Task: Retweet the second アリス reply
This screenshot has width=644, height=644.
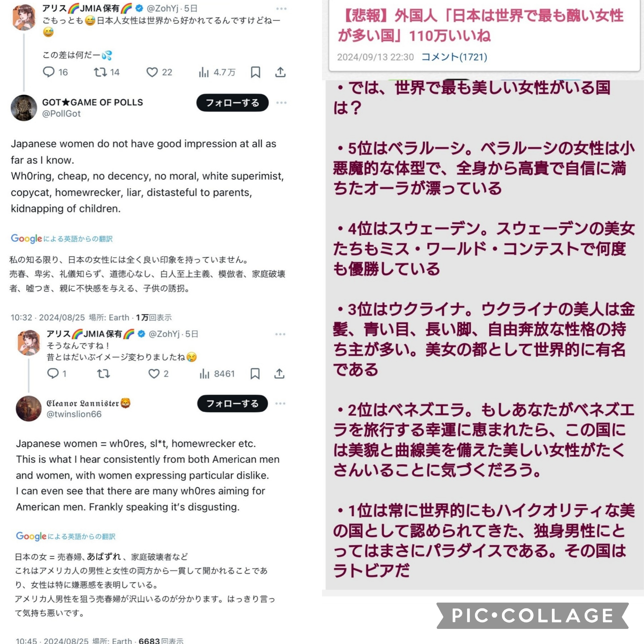Action: [x=103, y=374]
